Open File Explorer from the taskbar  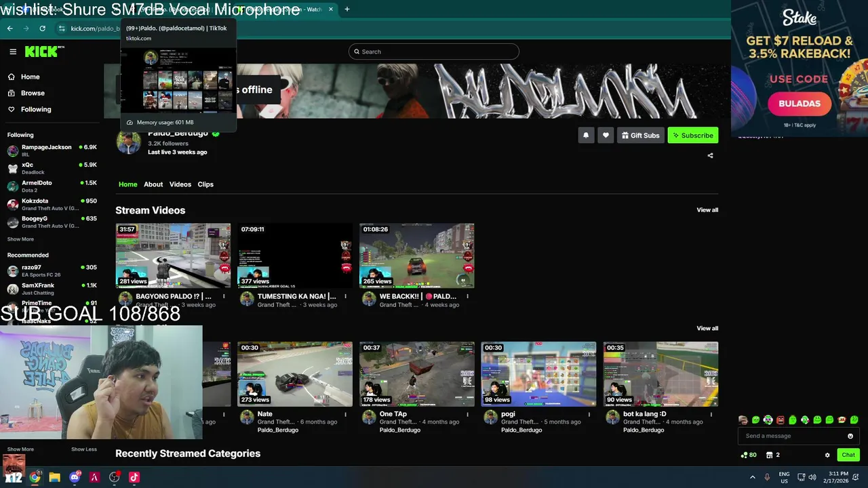click(x=54, y=477)
